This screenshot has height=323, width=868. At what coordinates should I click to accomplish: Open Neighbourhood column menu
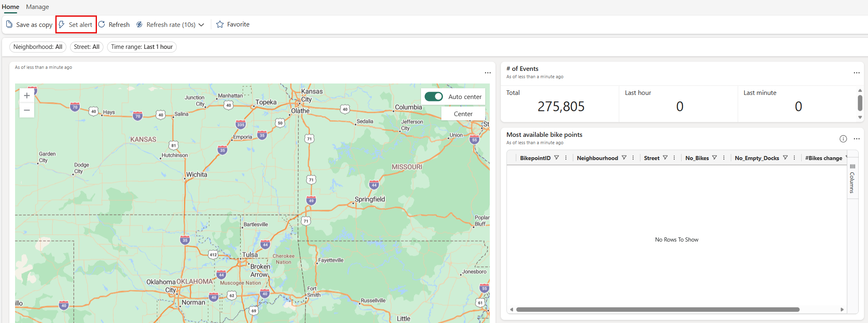tap(633, 158)
